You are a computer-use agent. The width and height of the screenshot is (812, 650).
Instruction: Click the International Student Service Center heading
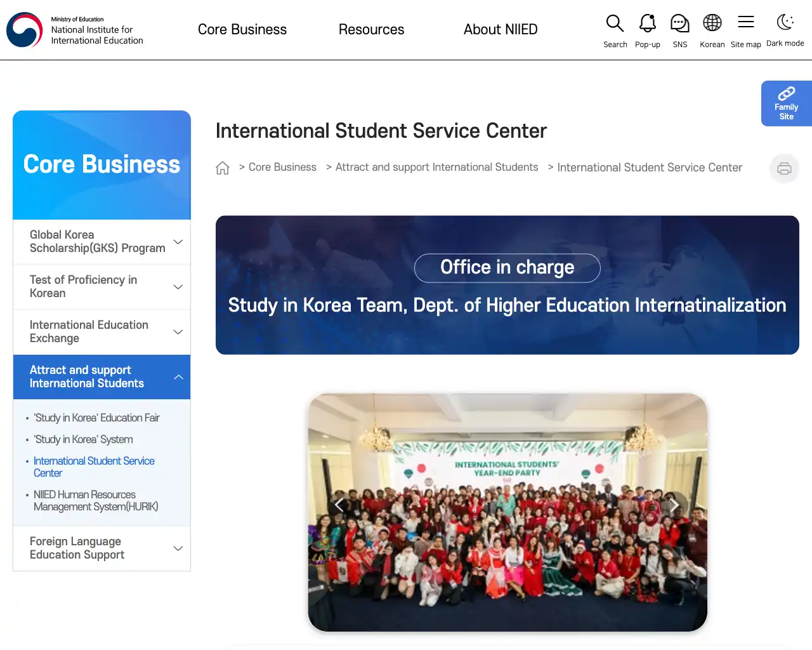click(381, 131)
